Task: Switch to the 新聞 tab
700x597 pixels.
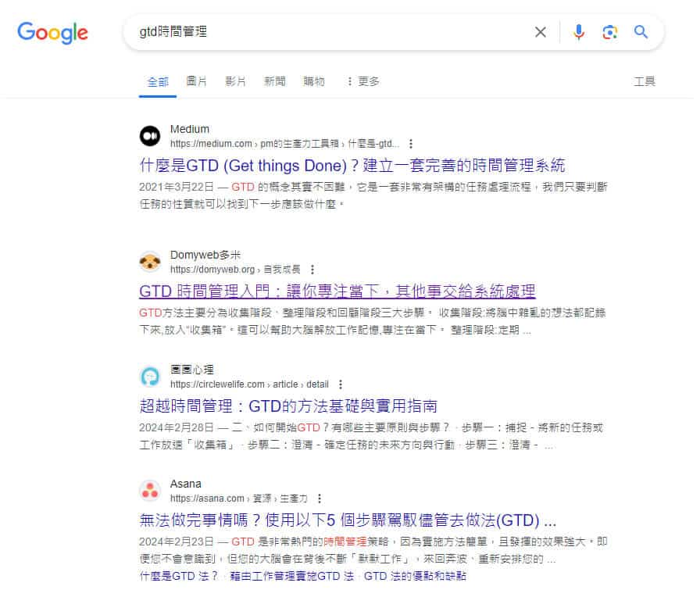Action: tap(275, 81)
